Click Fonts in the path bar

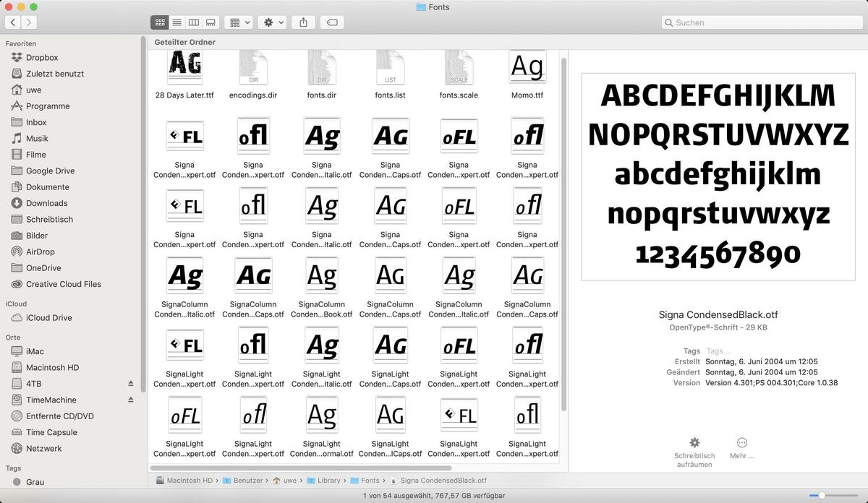[365, 480]
